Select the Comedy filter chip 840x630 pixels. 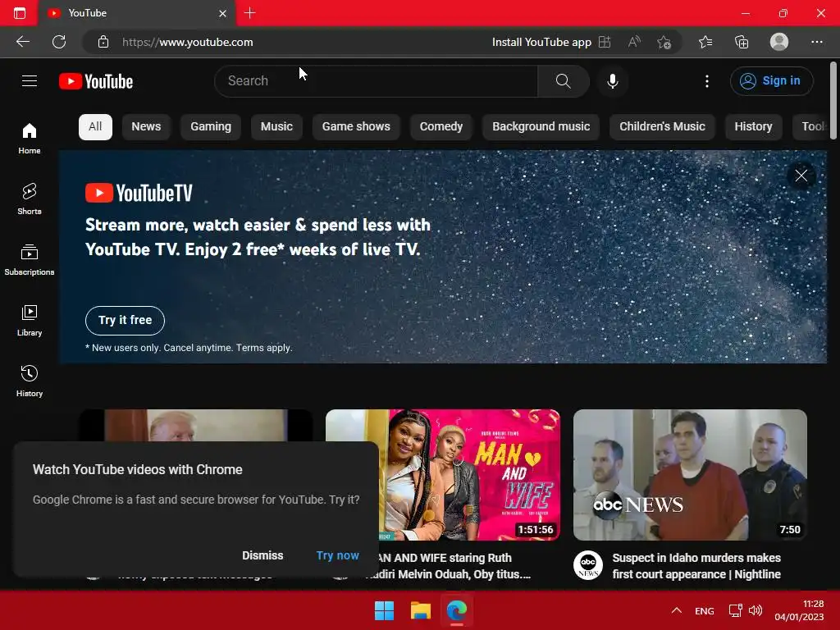point(441,126)
